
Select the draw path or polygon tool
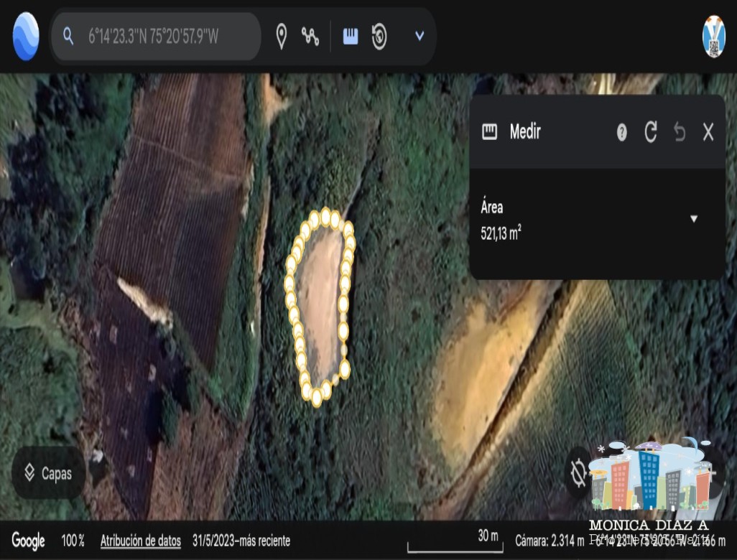click(310, 37)
